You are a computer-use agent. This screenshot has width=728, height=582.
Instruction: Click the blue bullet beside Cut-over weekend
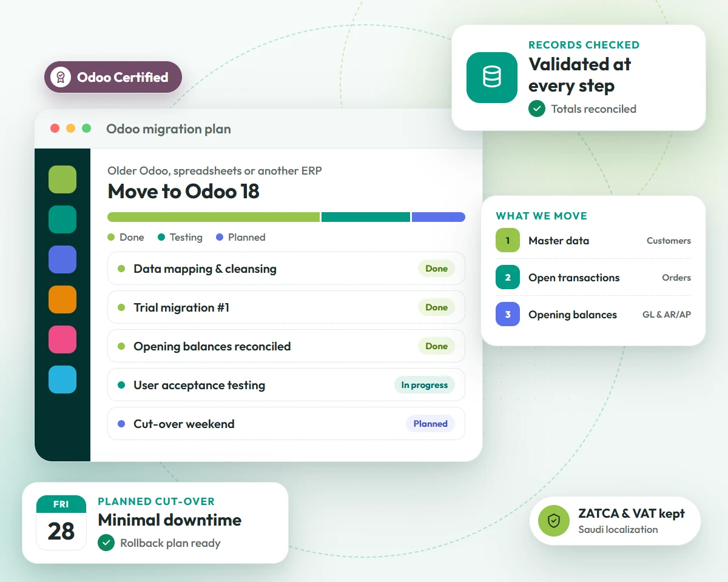tap(121, 424)
